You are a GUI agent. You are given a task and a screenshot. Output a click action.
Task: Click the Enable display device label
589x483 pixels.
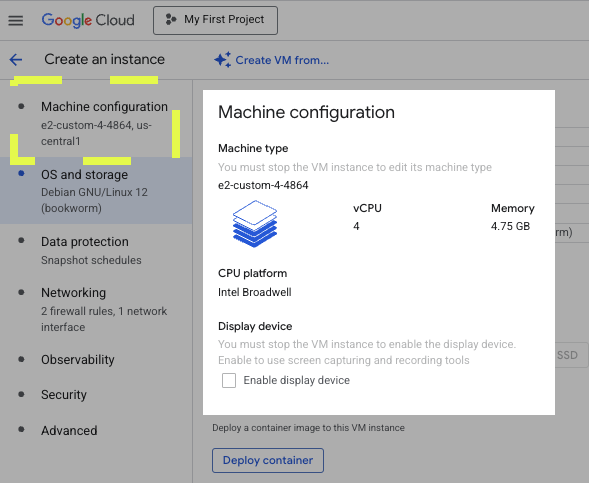(x=297, y=380)
